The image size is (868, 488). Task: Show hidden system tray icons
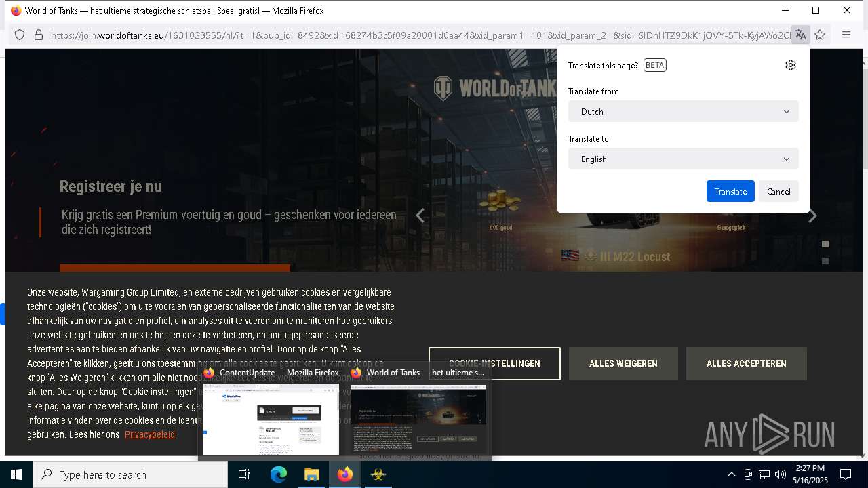point(731,474)
